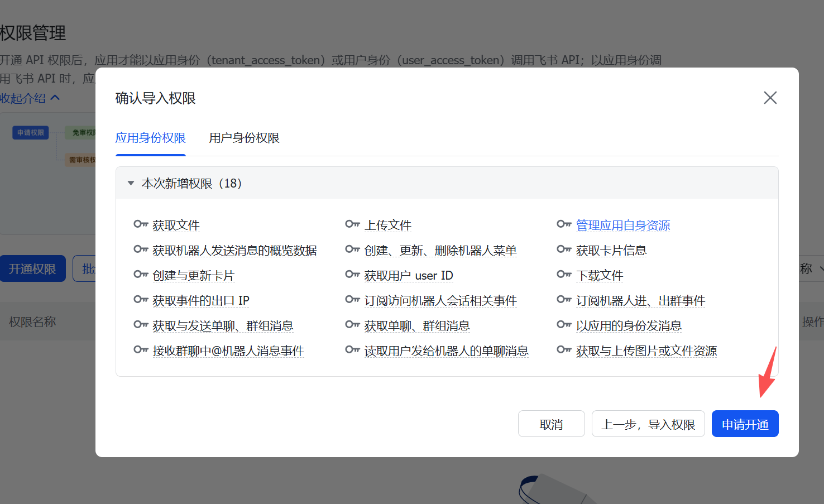Click key icon beside 创建与更新卡片
This screenshot has height=504, width=824.
pyautogui.click(x=141, y=275)
